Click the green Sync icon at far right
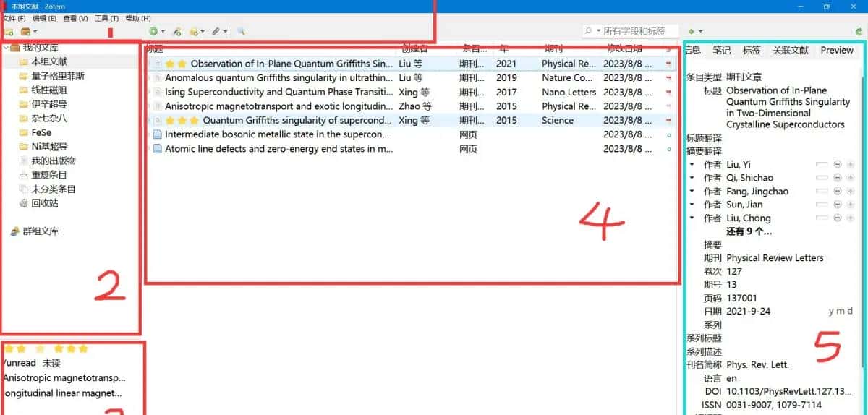The height and width of the screenshot is (415, 868). click(x=857, y=32)
